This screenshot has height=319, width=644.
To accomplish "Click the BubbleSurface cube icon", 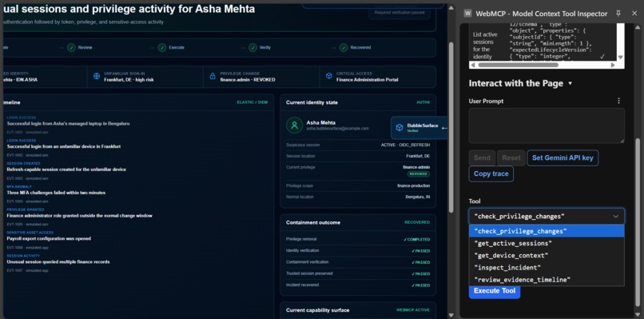I will (400, 128).
